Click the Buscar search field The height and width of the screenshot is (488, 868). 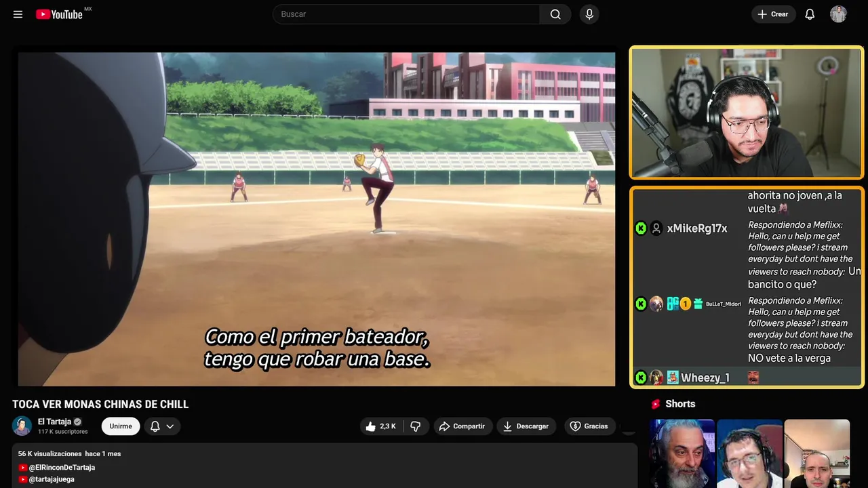pyautogui.click(x=406, y=14)
